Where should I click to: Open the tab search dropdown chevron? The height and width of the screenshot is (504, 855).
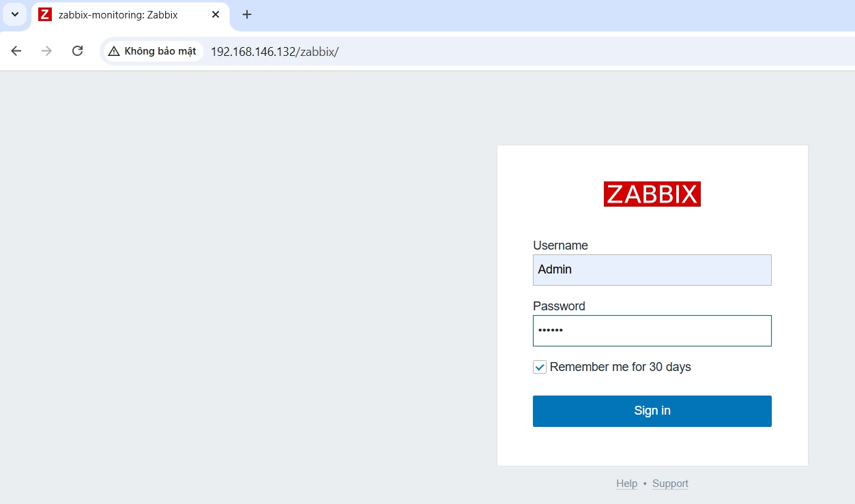(x=15, y=14)
